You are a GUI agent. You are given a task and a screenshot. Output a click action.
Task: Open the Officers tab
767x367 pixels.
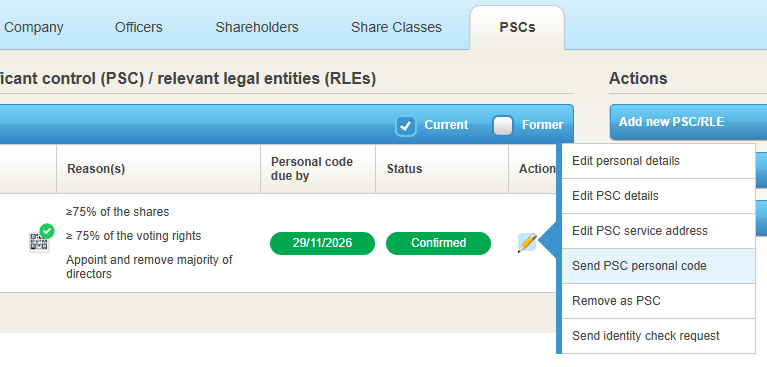(138, 27)
